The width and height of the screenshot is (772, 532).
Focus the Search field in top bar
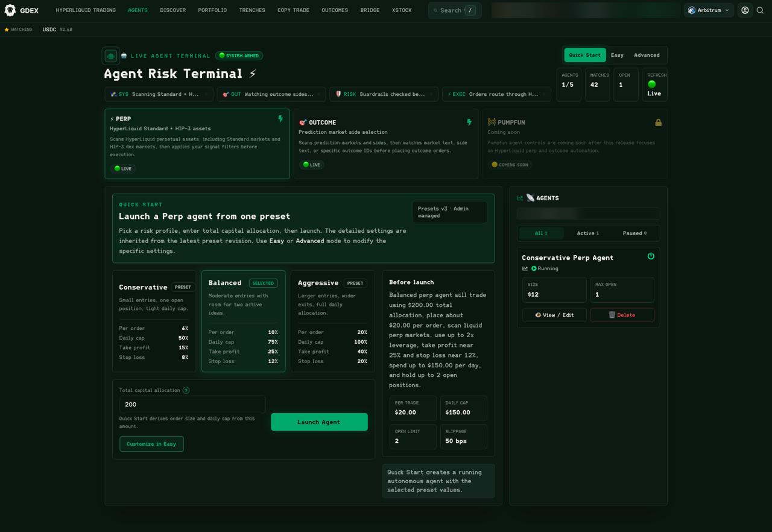click(455, 10)
